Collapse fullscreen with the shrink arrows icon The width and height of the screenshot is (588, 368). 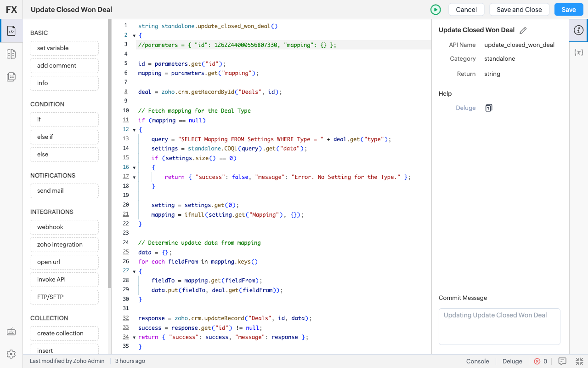pos(579,362)
